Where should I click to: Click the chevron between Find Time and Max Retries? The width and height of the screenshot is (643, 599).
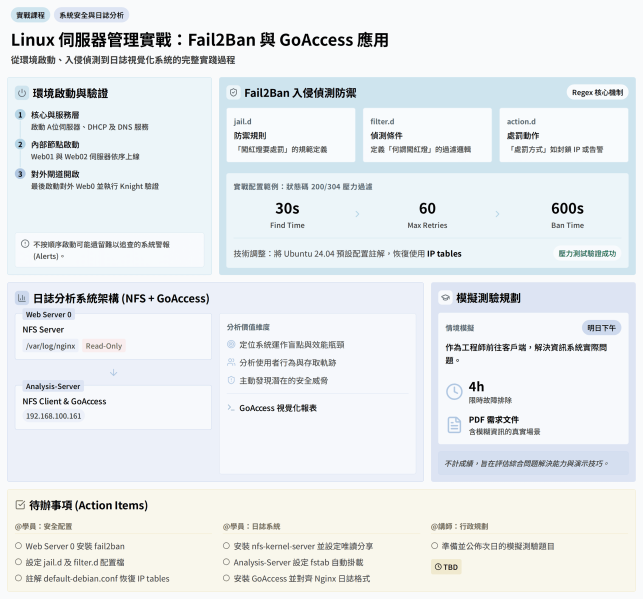tap(357, 214)
